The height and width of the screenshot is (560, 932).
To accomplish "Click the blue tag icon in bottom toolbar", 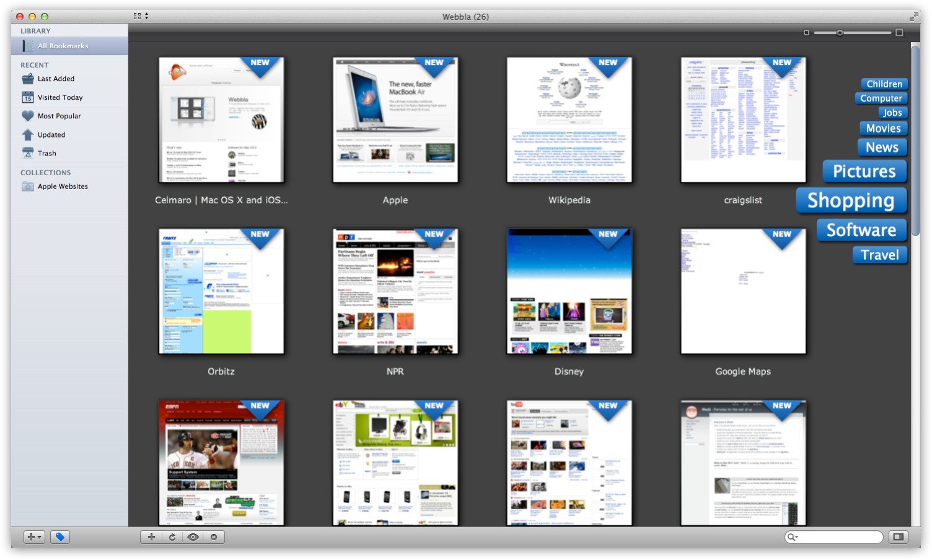I will 60,536.
